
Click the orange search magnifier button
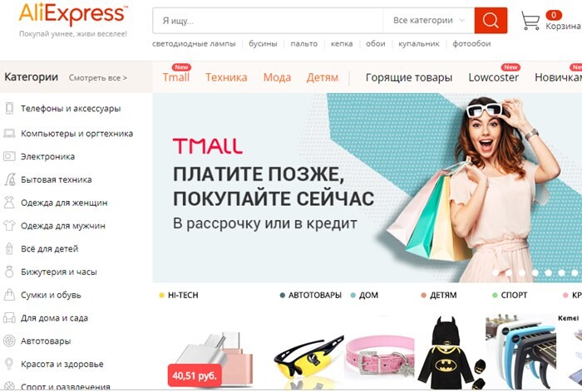[x=491, y=21]
